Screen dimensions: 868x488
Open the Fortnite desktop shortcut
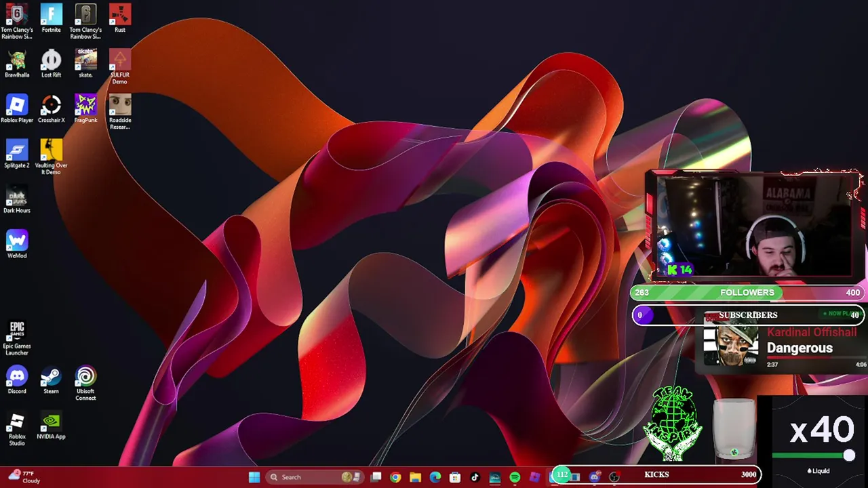51,18
